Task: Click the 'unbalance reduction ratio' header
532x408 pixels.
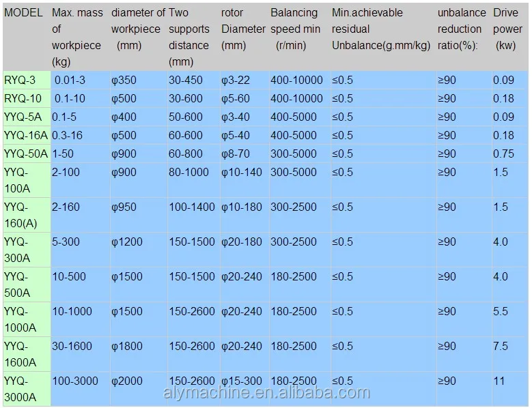Action: pyautogui.click(x=462, y=29)
